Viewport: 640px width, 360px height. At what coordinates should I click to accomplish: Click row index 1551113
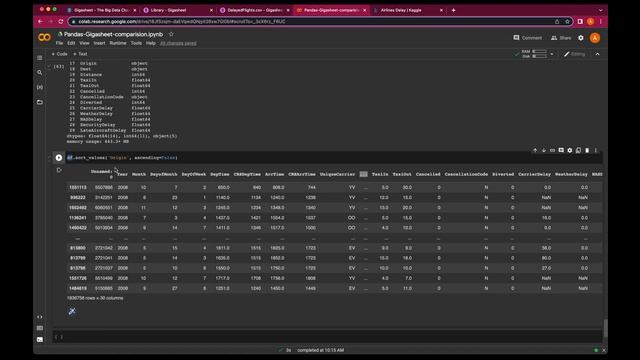pos(78,187)
